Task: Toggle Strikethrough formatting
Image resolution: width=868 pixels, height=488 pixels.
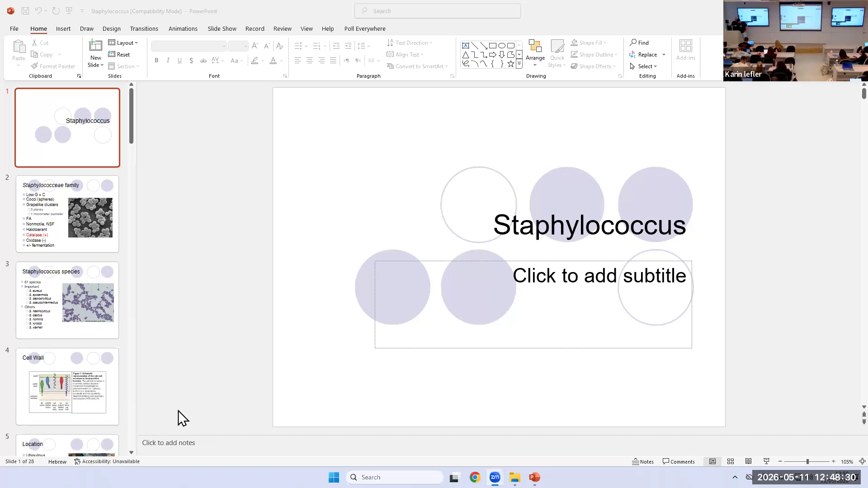Action: [203, 61]
